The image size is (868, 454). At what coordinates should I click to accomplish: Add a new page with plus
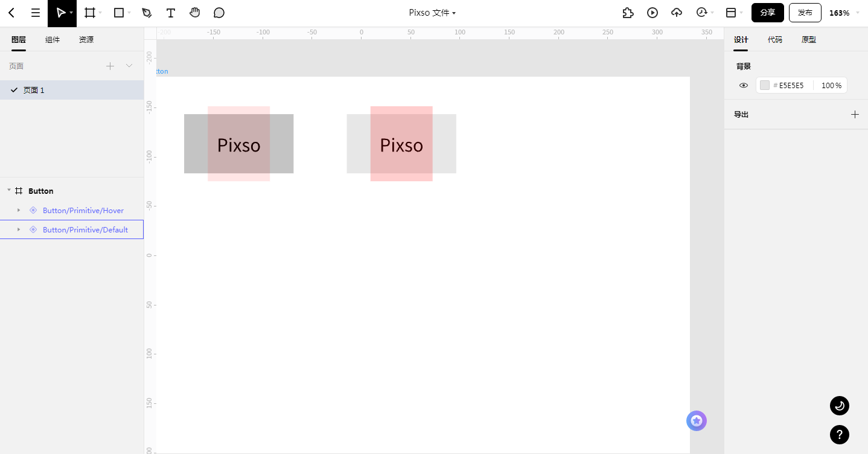coord(110,66)
